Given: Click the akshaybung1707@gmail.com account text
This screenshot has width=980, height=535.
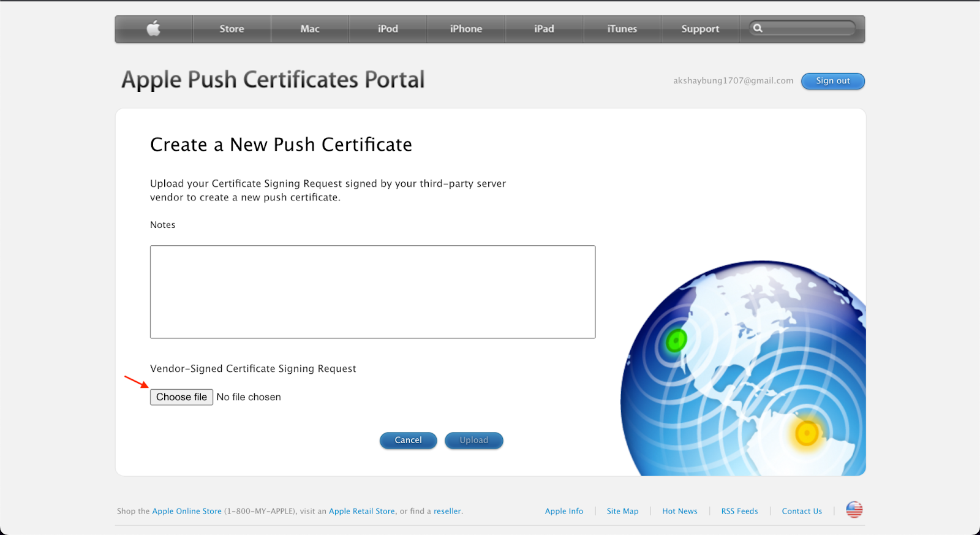Looking at the screenshot, I should tap(733, 81).
